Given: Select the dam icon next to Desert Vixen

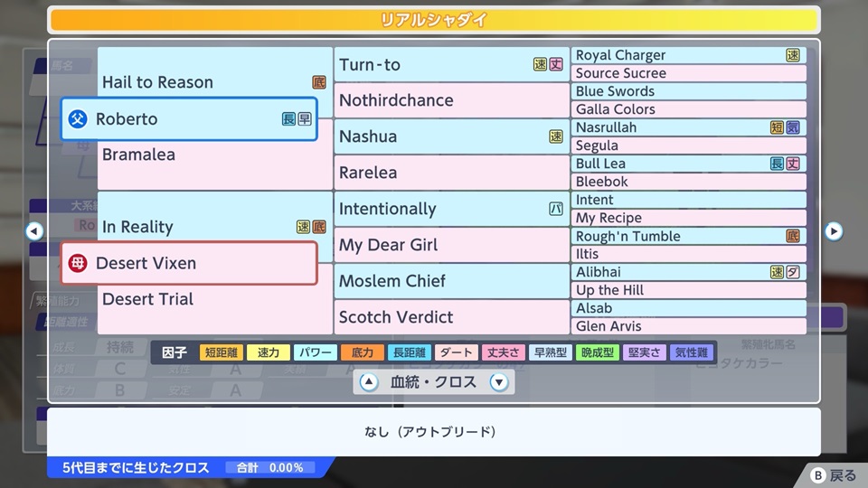Looking at the screenshot, I should [78, 263].
